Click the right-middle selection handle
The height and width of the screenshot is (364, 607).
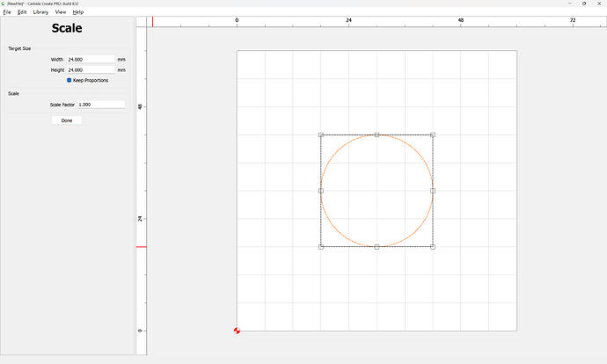433,191
